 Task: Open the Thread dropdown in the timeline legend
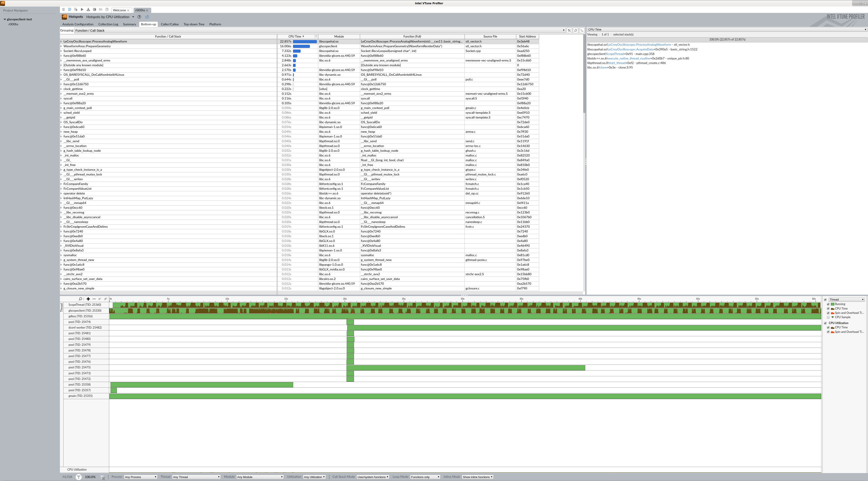pos(847,300)
